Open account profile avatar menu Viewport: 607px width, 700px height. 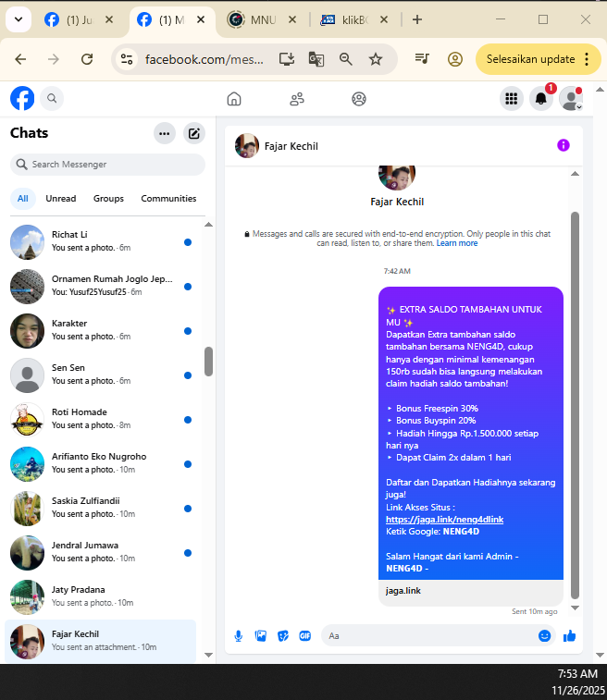[x=571, y=99]
